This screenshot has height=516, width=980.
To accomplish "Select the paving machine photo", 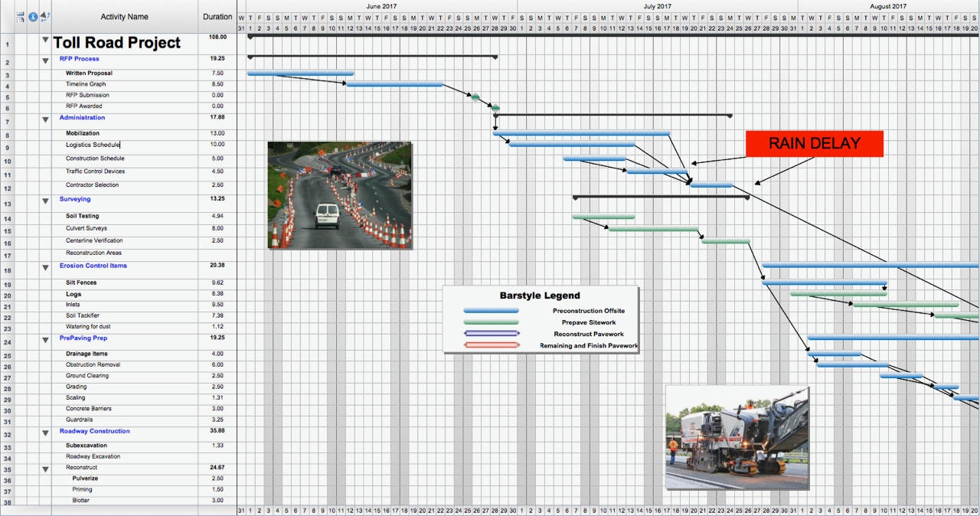I will 737,437.
